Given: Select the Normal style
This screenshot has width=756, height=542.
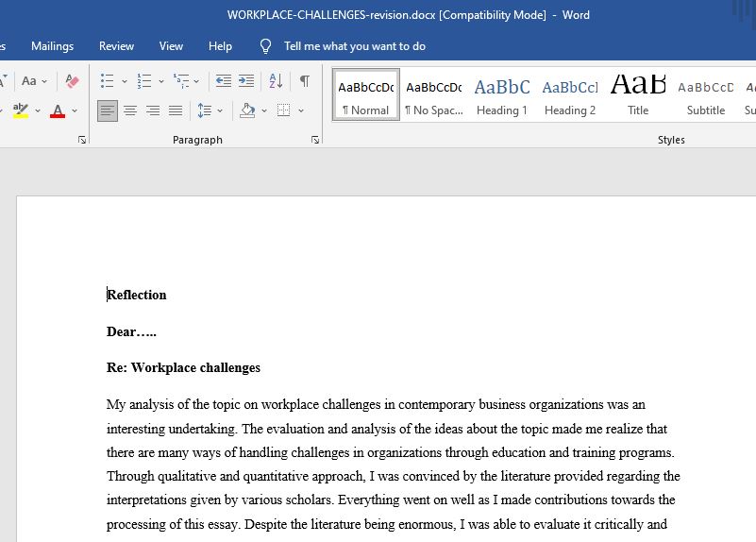Looking at the screenshot, I should click(x=366, y=94).
